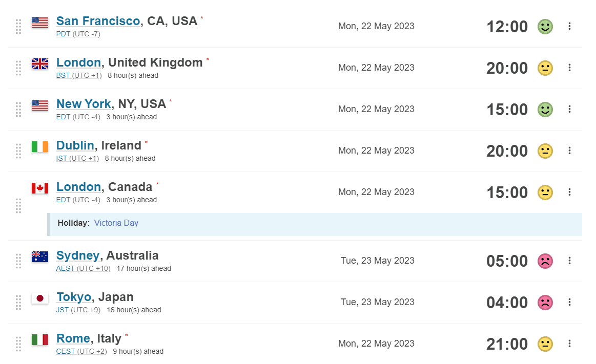Open the Dublin city link
The image size is (596, 364).
(75, 145)
